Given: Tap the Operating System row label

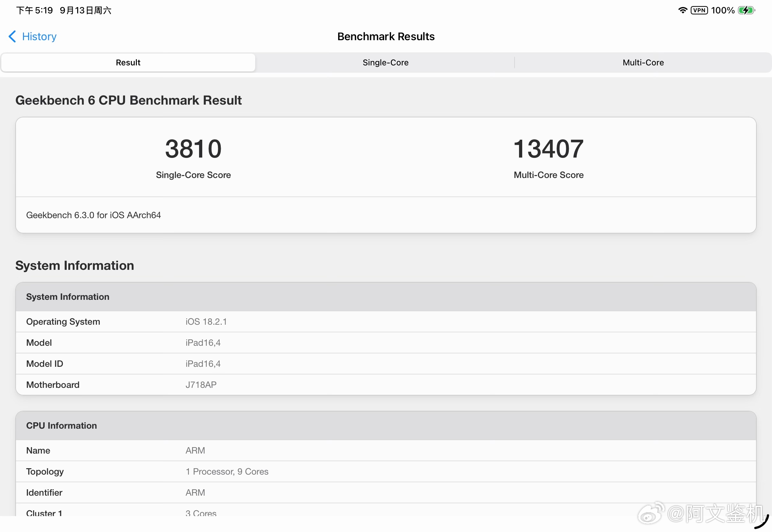Looking at the screenshot, I should pyautogui.click(x=63, y=321).
